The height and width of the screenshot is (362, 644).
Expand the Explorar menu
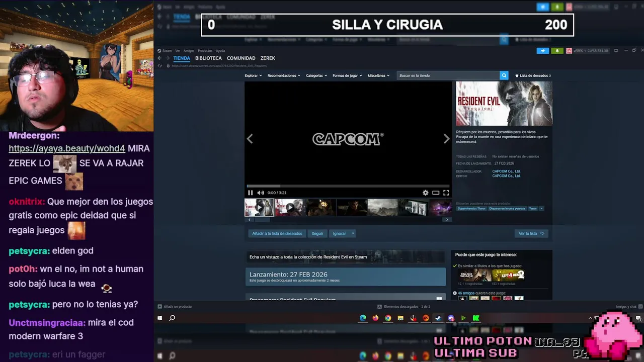click(x=253, y=75)
